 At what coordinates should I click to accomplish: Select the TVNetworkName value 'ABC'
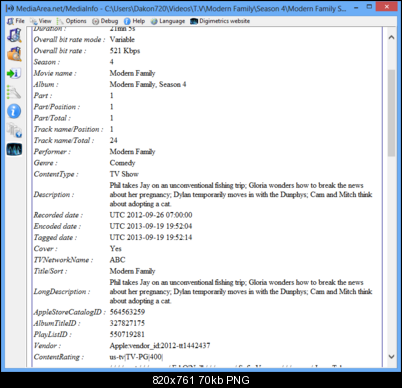coord(117,260)
